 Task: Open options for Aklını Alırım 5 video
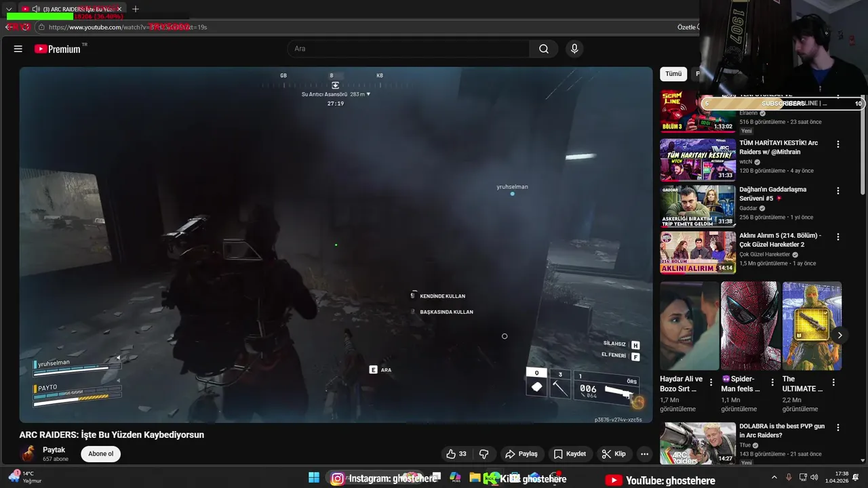[838, 237]
